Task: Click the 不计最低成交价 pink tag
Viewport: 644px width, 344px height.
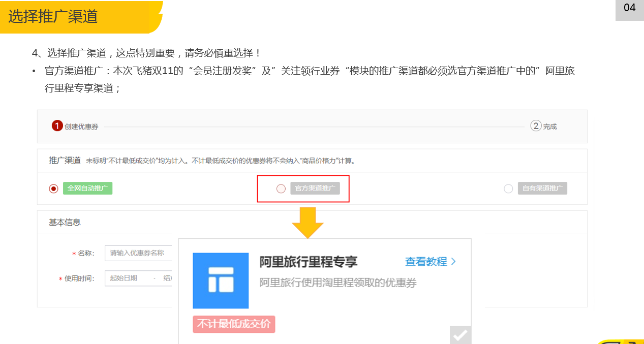Action: click(234, 324)
